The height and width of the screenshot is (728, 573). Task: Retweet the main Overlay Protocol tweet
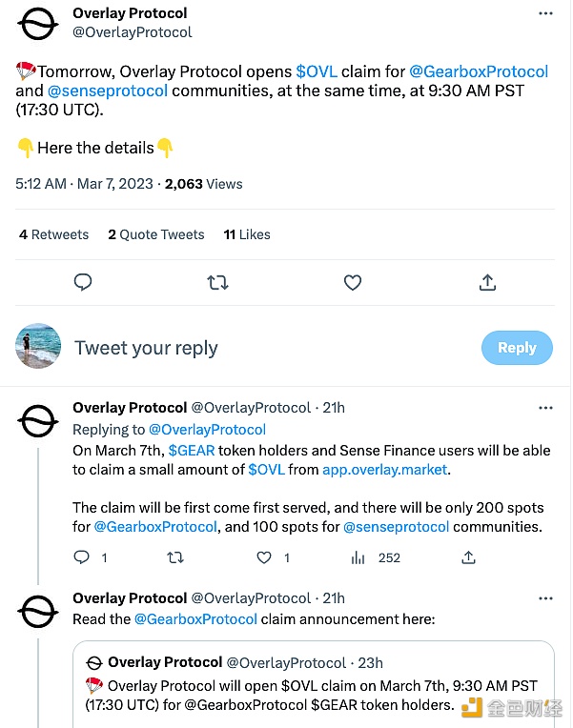pyautogui.click(x=217, y=282)
